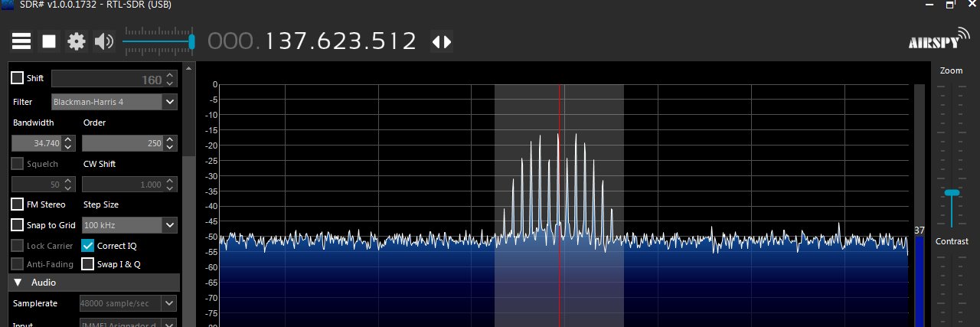Enable the Snap to Grid checkbox
980x327 pixels.
point(17,225)
